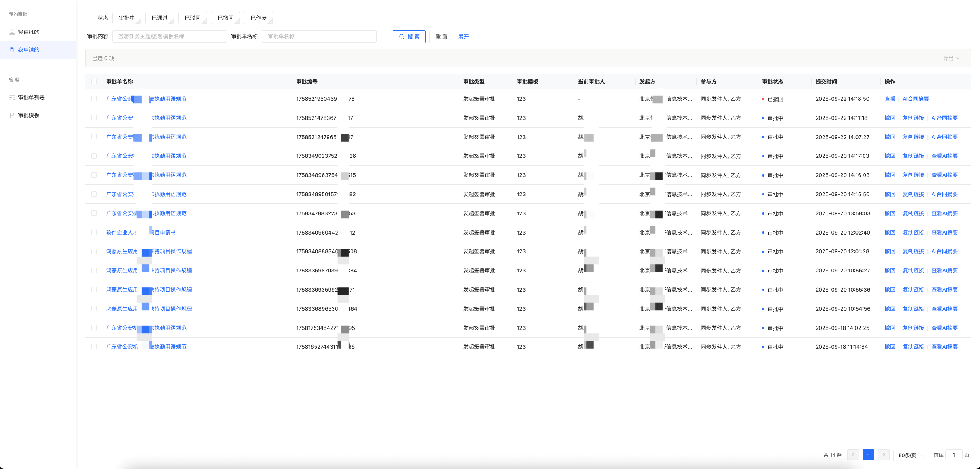Click 复制链接 on the 2025-09-22 14:11:18 row

tap(913, 118)
